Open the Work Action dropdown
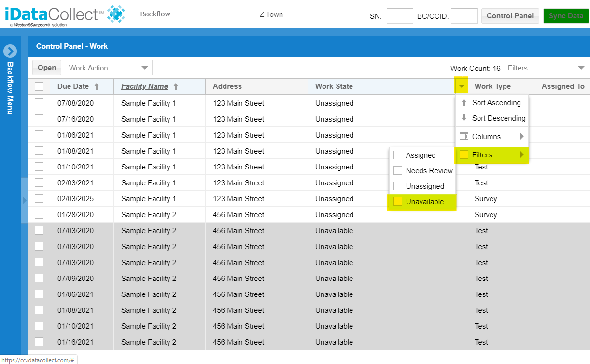590x364 pixels. click(x=109, y=68)
